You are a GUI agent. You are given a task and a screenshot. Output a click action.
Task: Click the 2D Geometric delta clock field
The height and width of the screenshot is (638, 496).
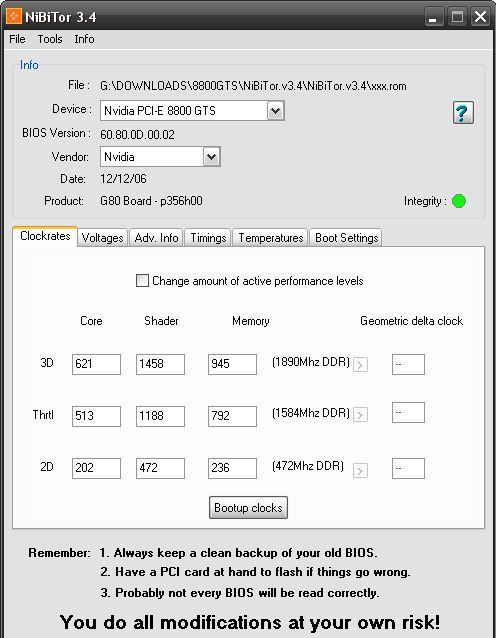click(x=408, y=468)
